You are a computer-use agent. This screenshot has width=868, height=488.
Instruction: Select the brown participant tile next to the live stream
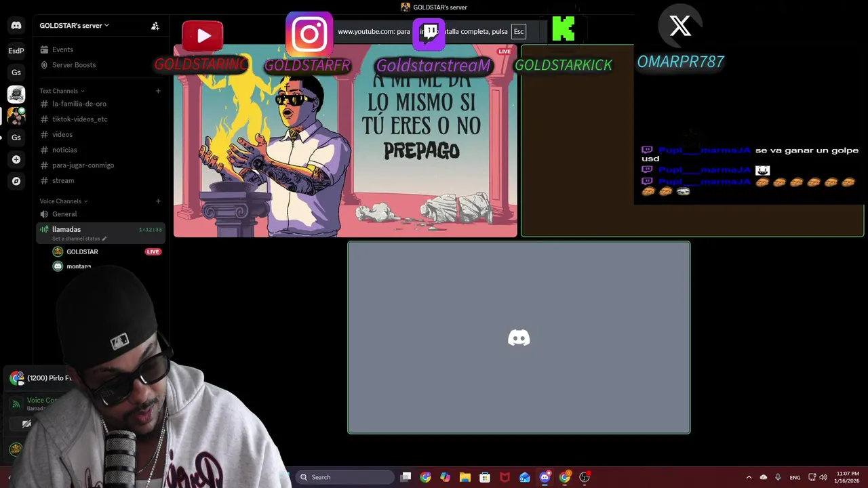point(692,141)
